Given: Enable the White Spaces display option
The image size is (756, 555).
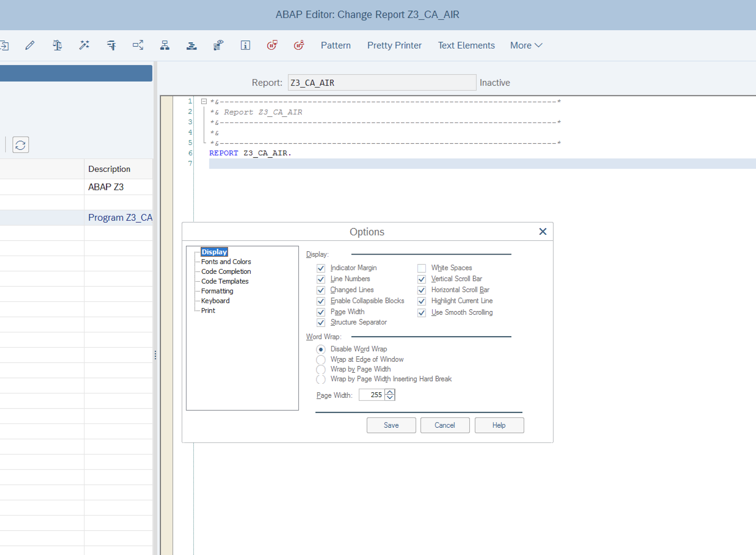Looking at the screenshot, I should pyautogui.click(x=422, y=268).
